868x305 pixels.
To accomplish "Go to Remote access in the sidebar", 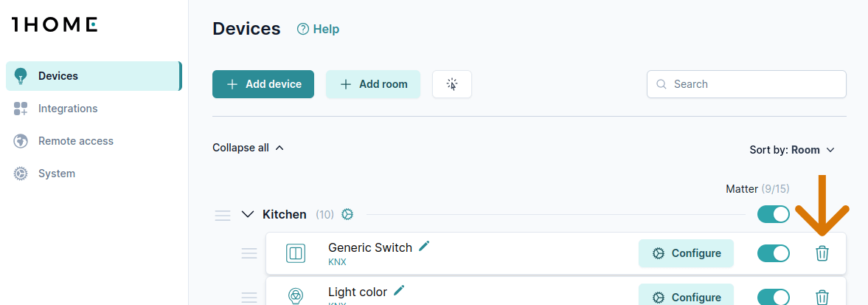I will pyautogui.click(x=75, y=141).
